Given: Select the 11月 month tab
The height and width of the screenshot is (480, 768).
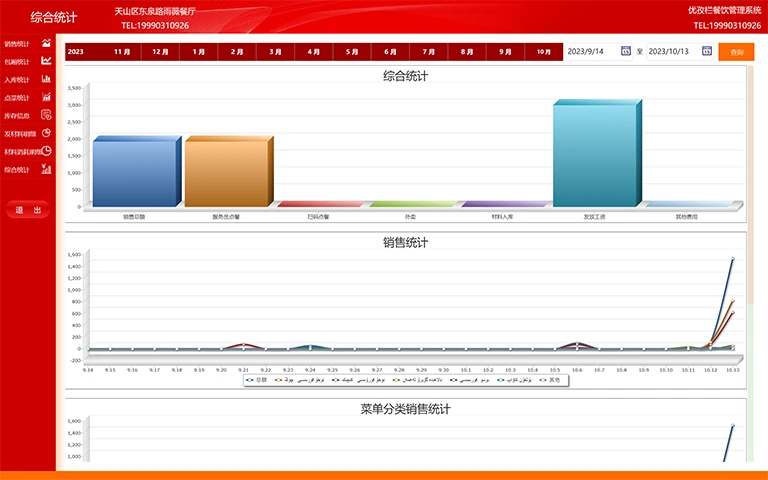Looking at the screenshot, I should (x=122, y=51).
